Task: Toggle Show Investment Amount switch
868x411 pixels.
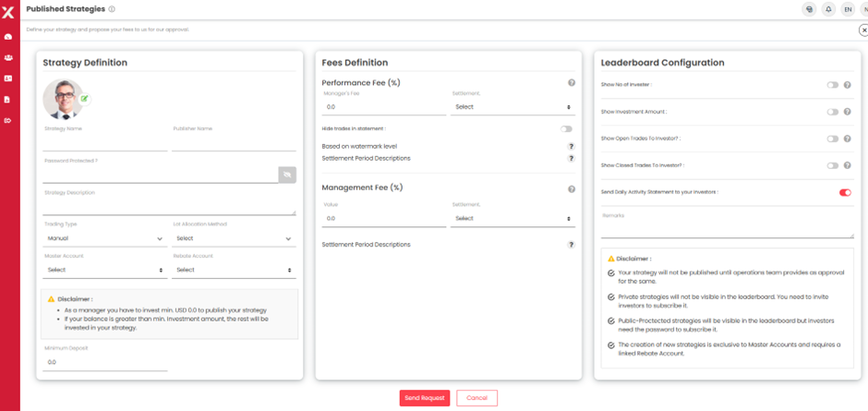Action: point(832,112)
